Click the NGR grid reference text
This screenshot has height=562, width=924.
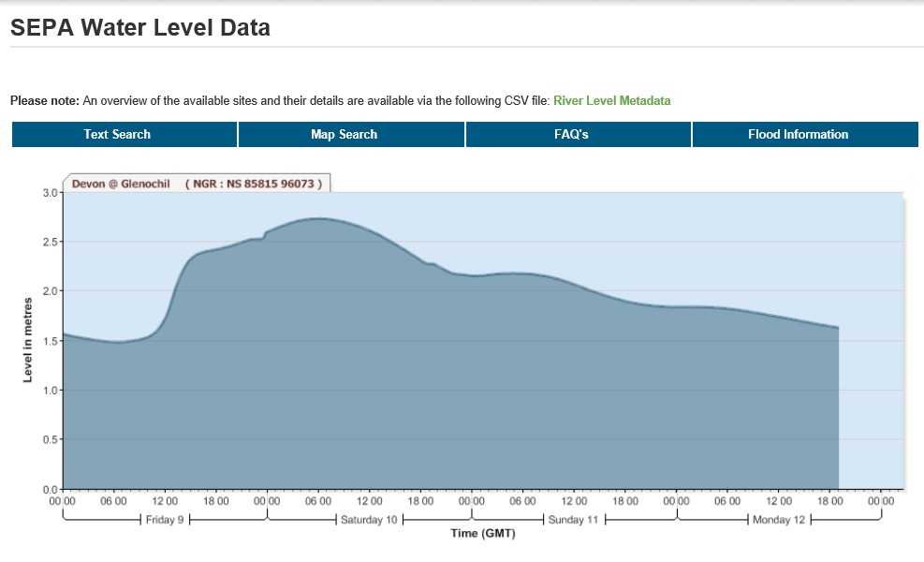click(254, 184)
